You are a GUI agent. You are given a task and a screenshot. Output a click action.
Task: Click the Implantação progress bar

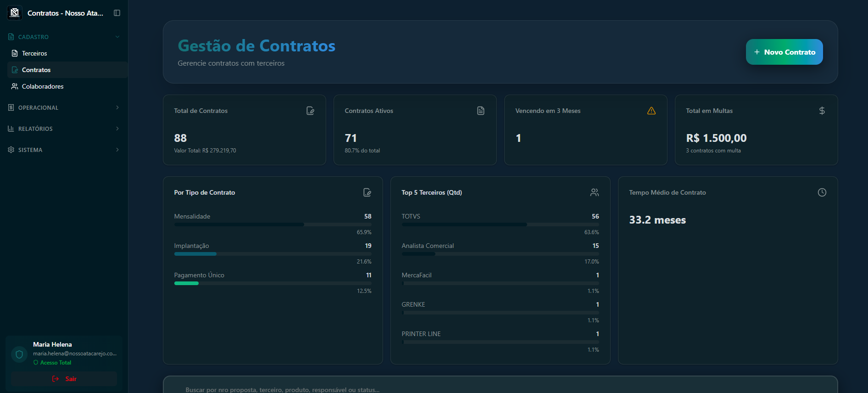coord(273,254)
